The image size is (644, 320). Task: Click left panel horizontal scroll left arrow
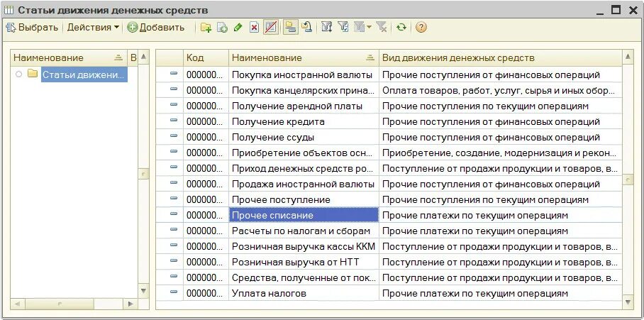point(17,304)
